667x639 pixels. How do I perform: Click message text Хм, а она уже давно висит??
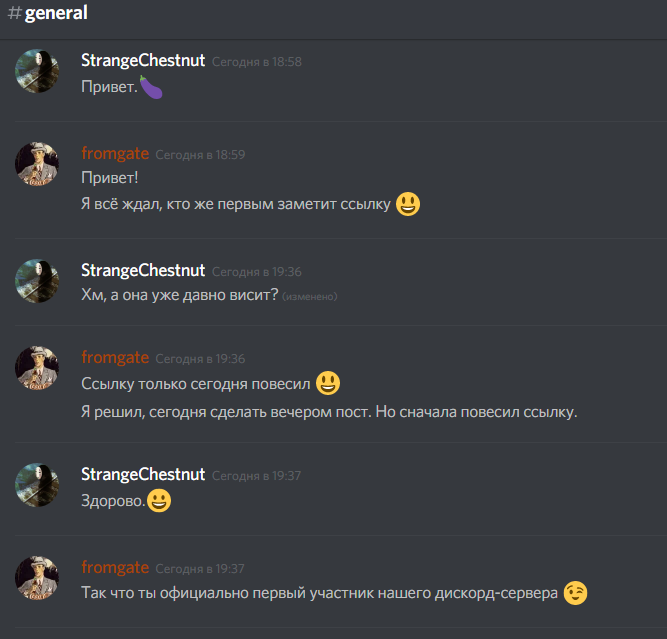180,294
